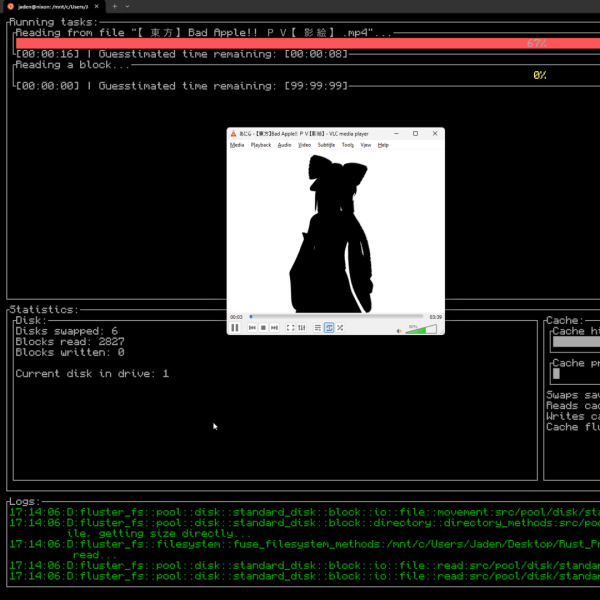The height and width of the screenshot is (600, 600).
Task: Close the jaden@nixon terminal tab
Action: point(98,6)
